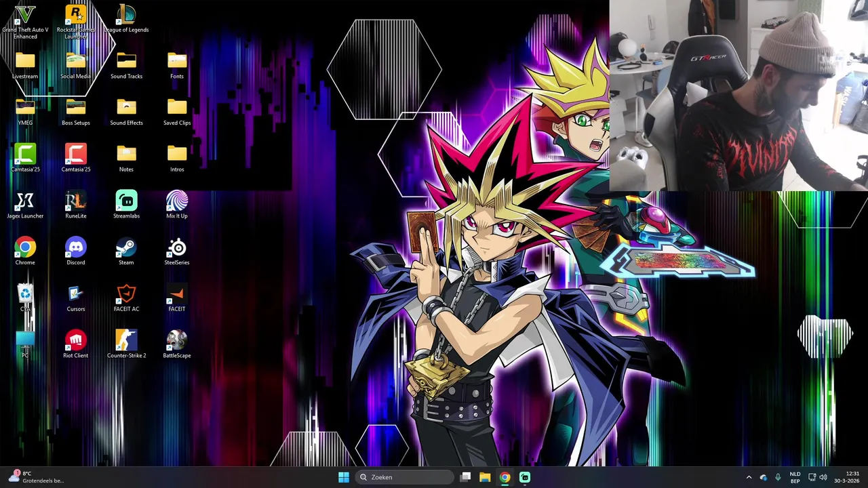Open the Social Media folder

(76, 66)
